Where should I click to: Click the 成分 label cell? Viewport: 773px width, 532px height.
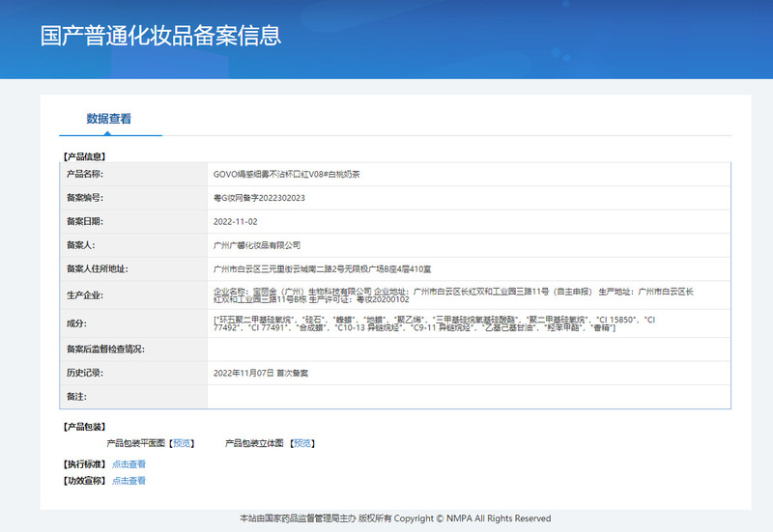point(133,323)
